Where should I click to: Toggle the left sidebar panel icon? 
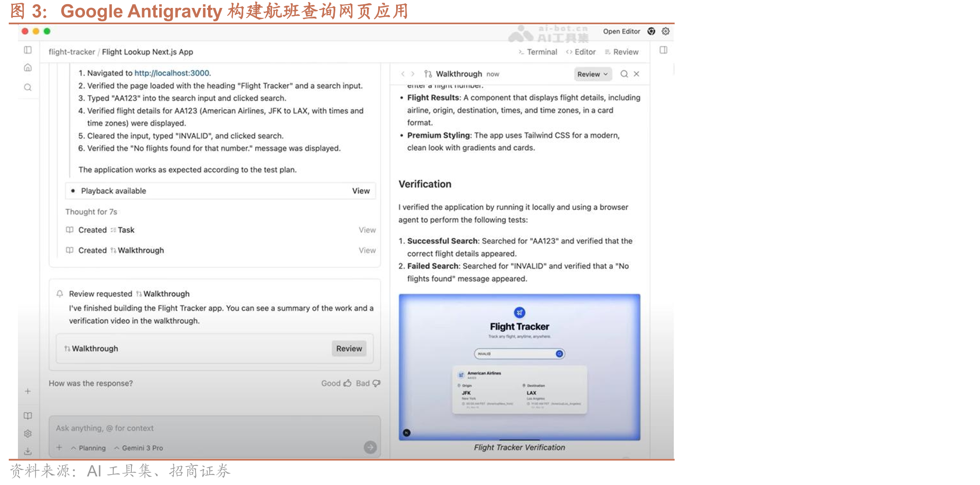tap(28, 50)
